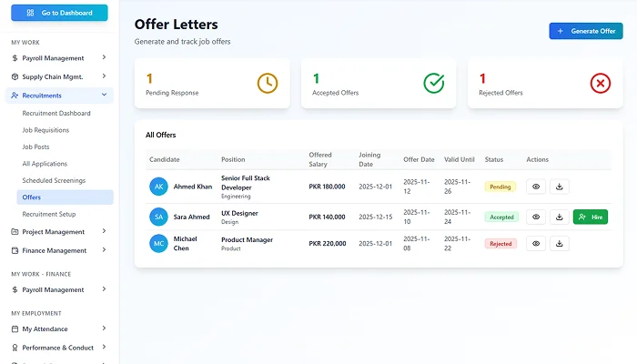View Michael Chen's offer with eye icon
The width and height of the screenshot is (637, 364).
(x=536, y=244)
